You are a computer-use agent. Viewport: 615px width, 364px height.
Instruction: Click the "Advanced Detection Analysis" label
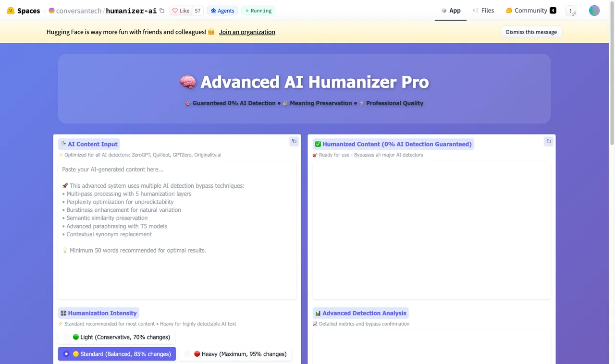[x=360, y=313]
